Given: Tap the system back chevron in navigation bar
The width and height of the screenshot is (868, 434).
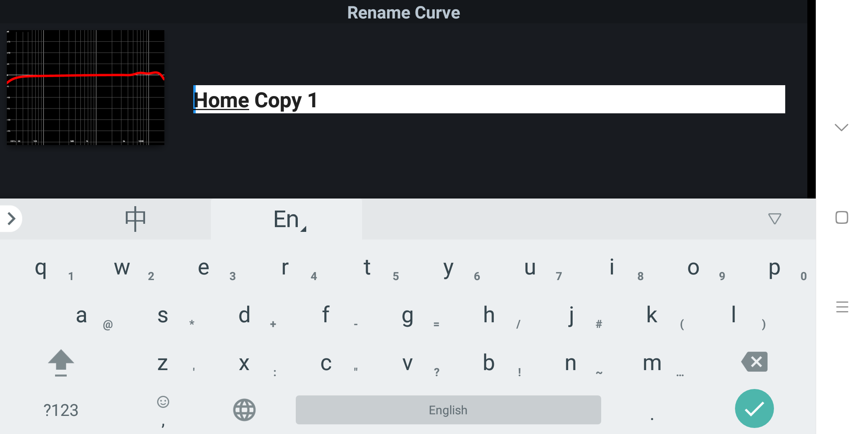Looking at the screenshot, I should (841, 127).
